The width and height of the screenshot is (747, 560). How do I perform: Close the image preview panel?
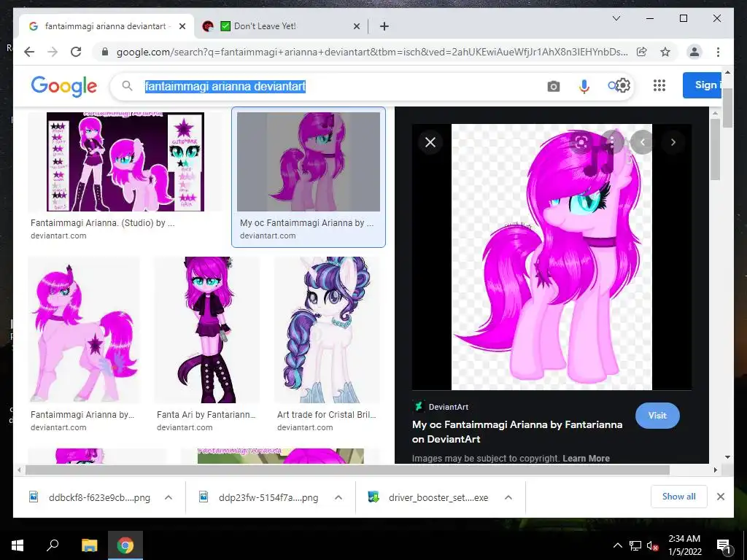point(430,142)
